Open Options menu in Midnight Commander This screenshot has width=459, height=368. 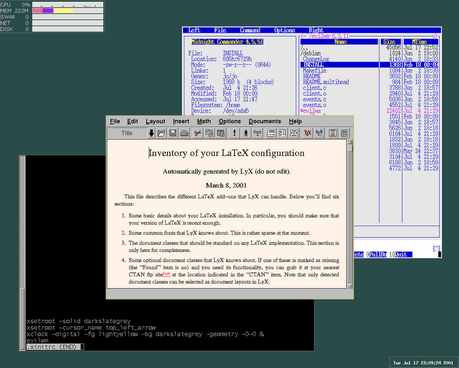click(x=284, y=30)
